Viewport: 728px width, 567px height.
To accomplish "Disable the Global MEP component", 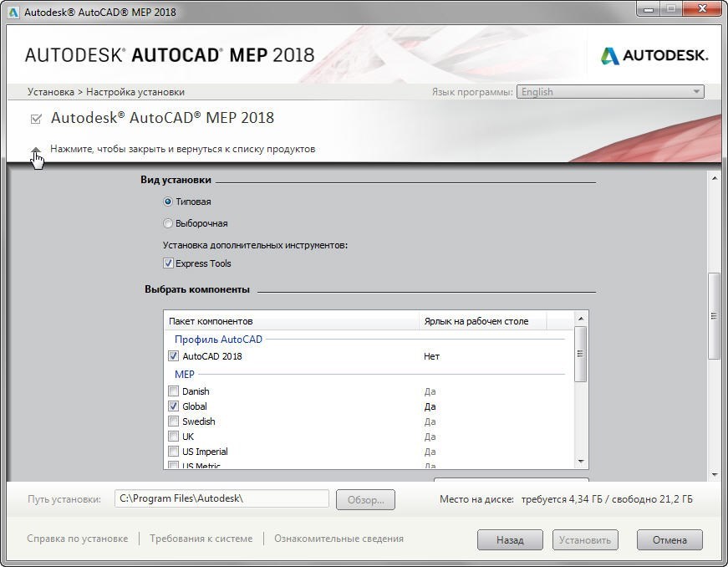I will 173,406.
